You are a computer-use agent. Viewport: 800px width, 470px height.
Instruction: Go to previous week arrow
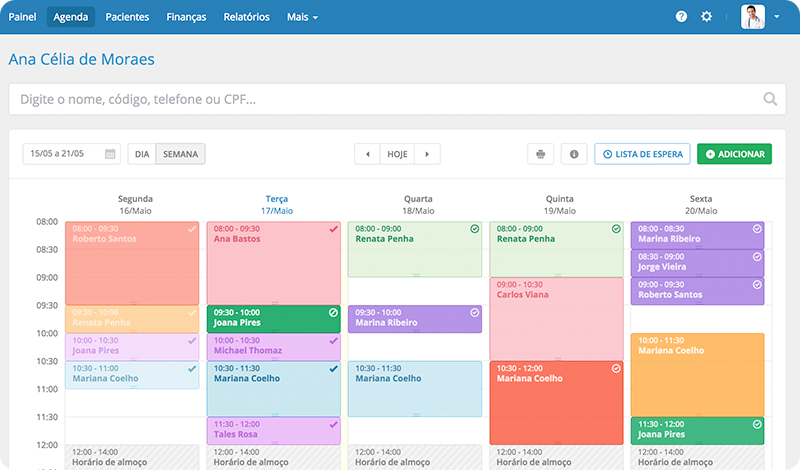pos(368,154)
